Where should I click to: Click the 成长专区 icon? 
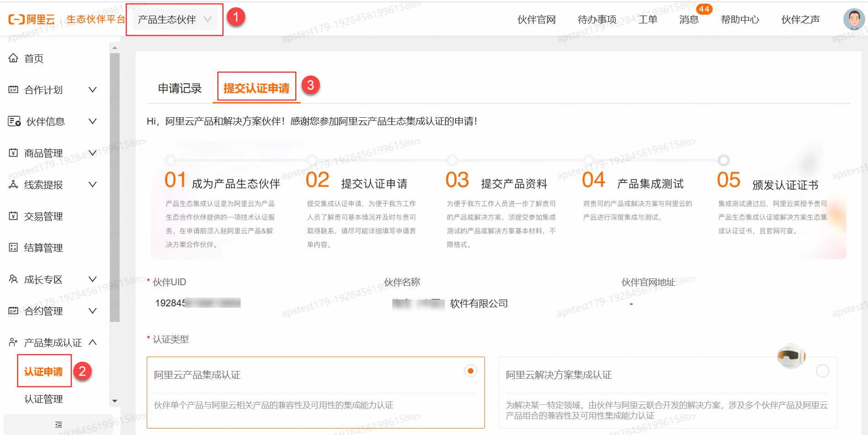point(13,279)
